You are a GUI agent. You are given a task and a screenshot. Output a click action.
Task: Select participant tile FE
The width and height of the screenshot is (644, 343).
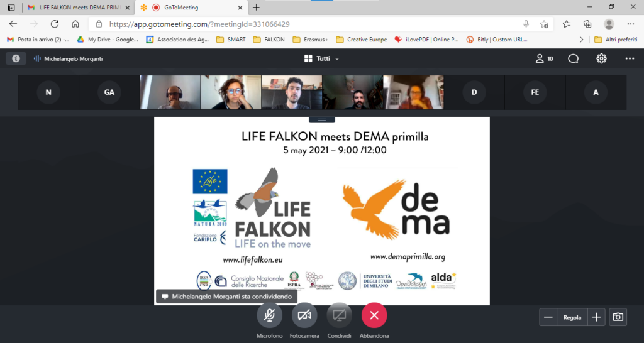[535, 92]
